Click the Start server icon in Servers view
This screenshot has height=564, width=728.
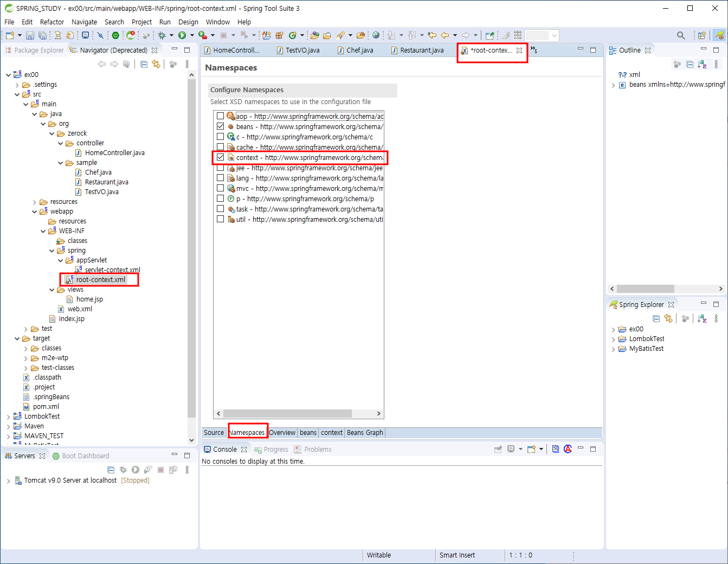[136, 470]
